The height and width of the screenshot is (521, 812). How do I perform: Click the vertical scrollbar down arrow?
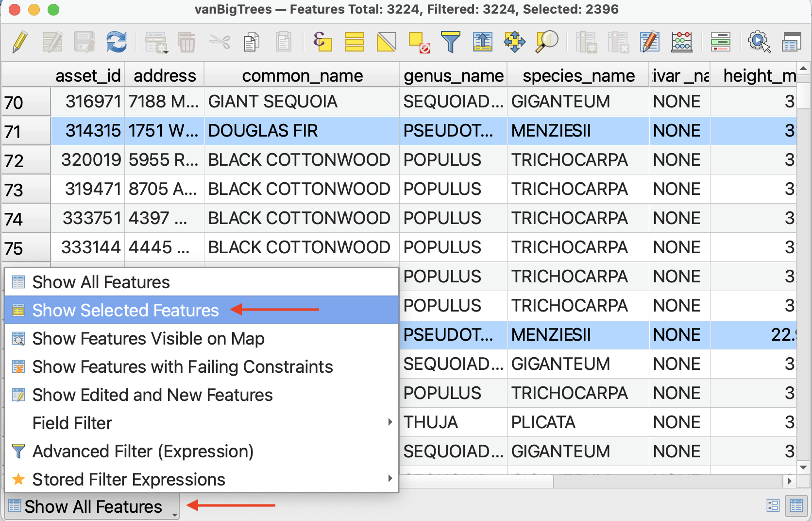[803, 467]
